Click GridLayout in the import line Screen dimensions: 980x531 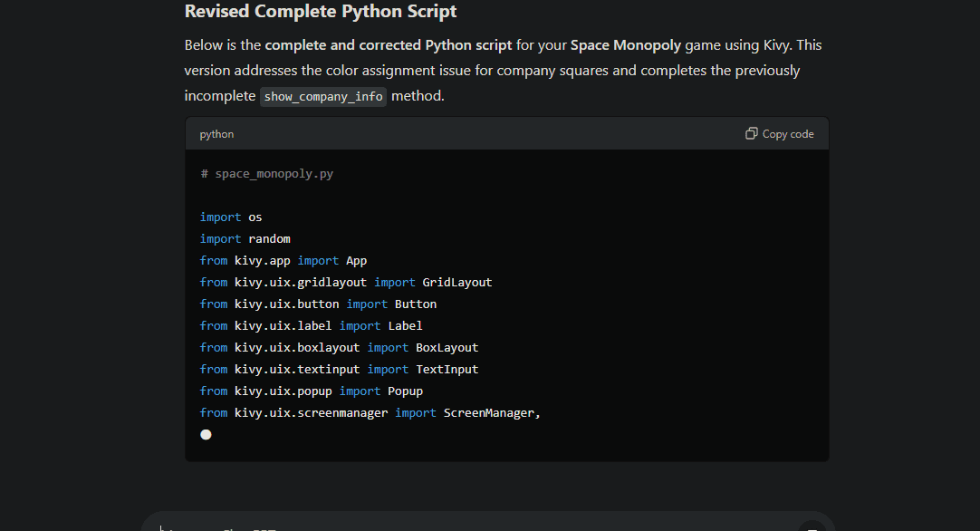[x=456, y=283]
